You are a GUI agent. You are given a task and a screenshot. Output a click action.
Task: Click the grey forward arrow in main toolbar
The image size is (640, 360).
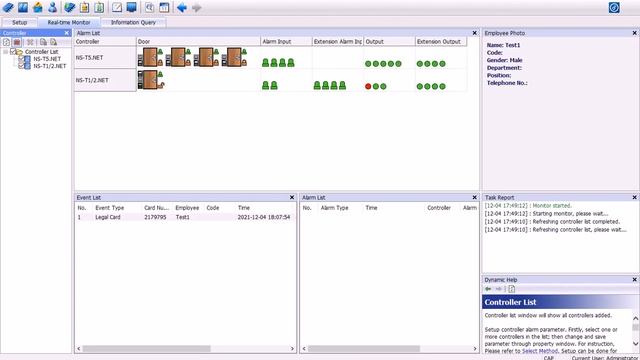(x=197, y=7)
